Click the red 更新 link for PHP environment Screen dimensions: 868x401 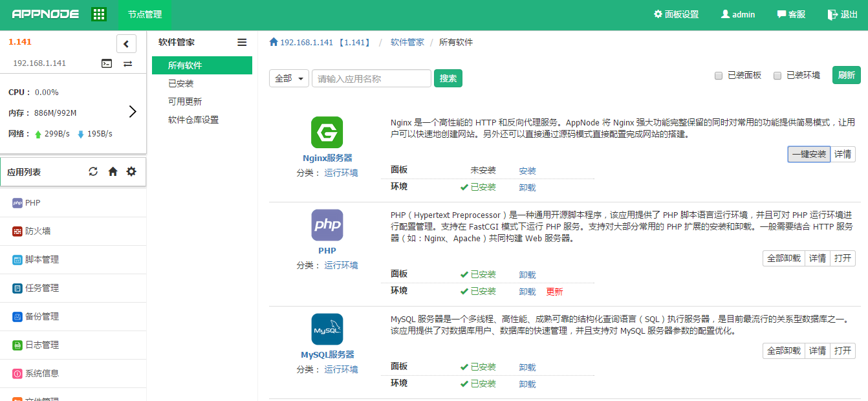[555, 292]
